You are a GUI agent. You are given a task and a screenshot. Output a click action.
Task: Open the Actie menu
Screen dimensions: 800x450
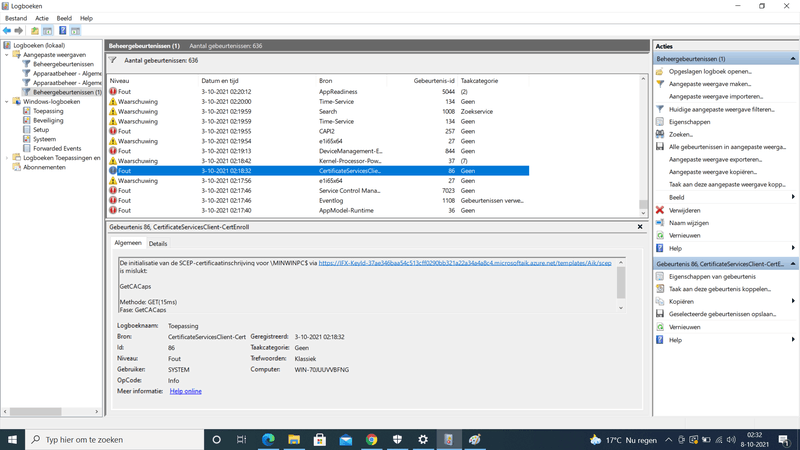pyautogui.click(x=41, y=18)
